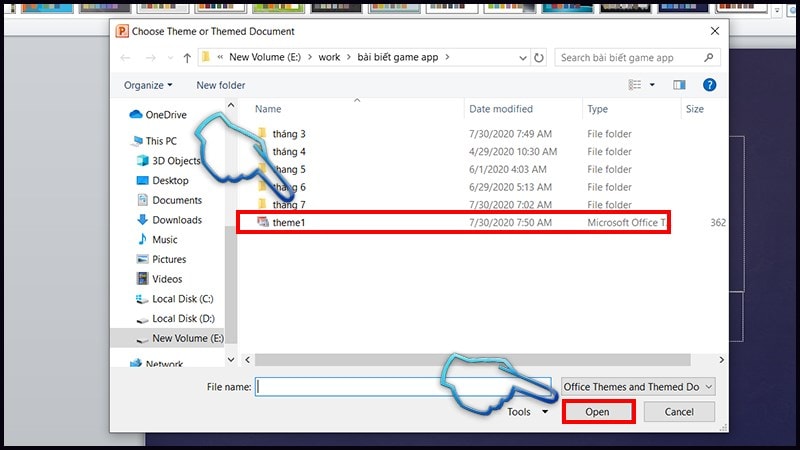
Task: Open the Office Themes file type dropdown
Action: tap(638, 387)
